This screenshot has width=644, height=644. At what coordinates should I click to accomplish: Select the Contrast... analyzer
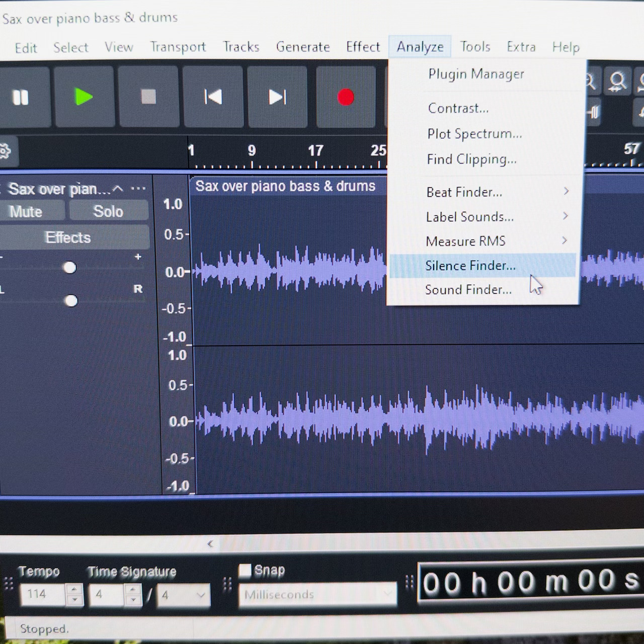[x=458, y=108]
